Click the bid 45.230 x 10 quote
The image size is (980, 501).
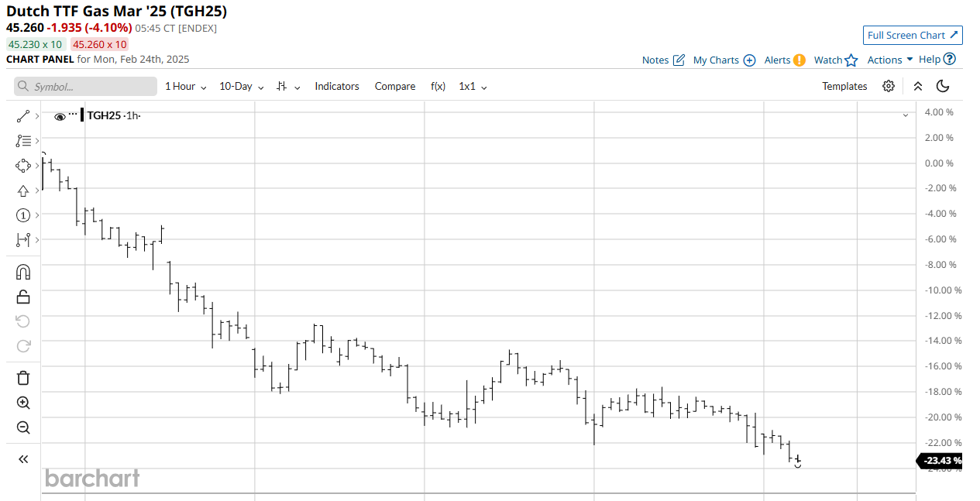36,44
